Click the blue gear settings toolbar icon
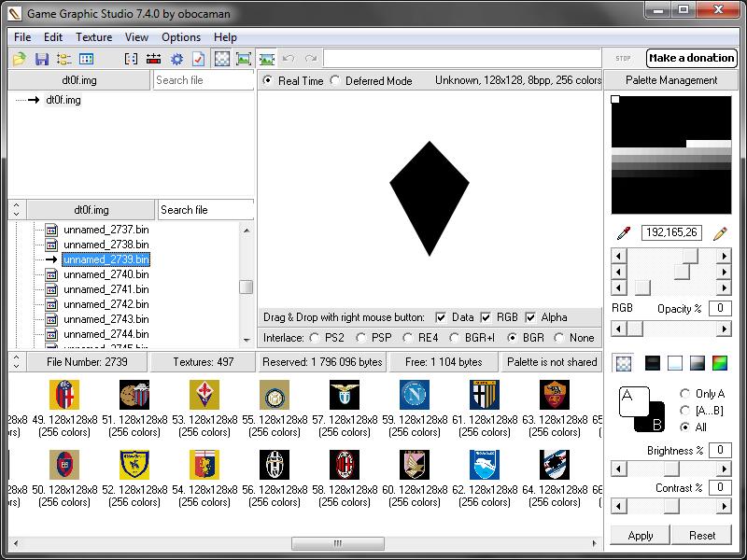Image resolution: width=747 pixels, height=560 pixels. [176, 59]
